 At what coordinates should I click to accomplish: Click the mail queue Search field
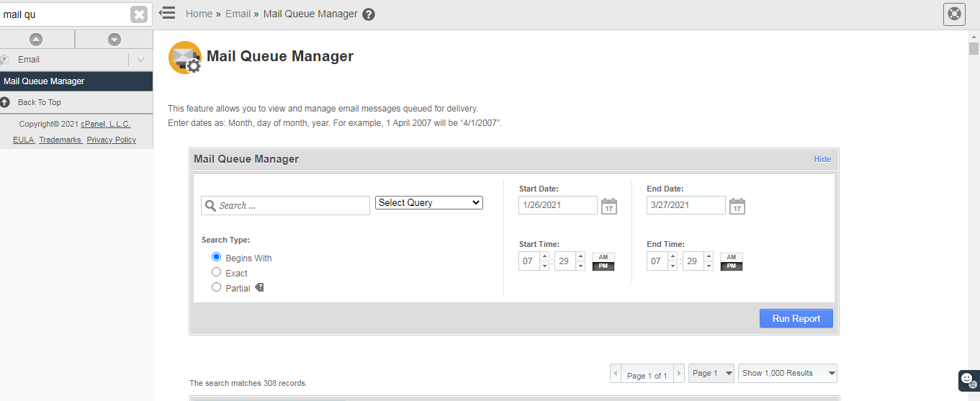point(285,205)
